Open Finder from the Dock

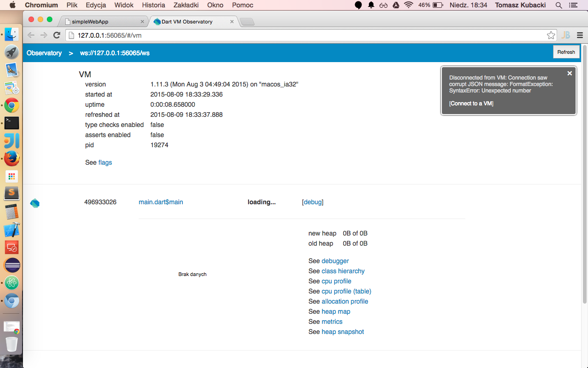[x=11, y=34]
